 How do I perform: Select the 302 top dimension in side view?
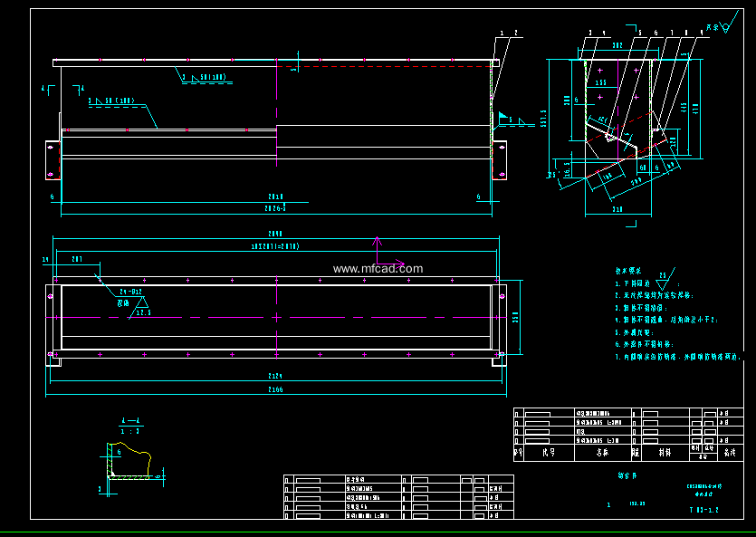(x=617, y=44)
